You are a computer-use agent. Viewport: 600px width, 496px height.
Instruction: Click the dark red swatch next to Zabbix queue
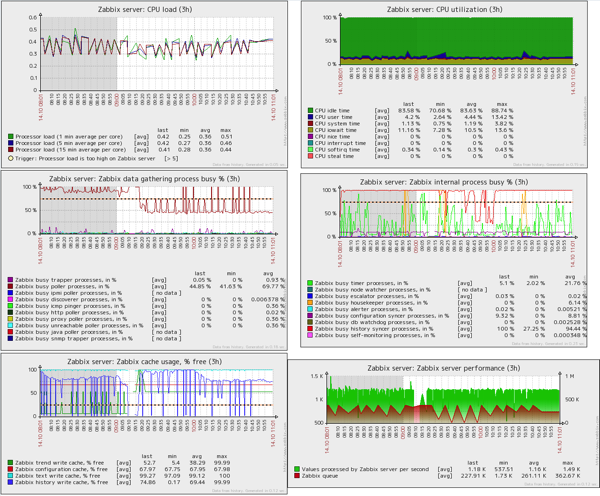[x=297, y=476]
